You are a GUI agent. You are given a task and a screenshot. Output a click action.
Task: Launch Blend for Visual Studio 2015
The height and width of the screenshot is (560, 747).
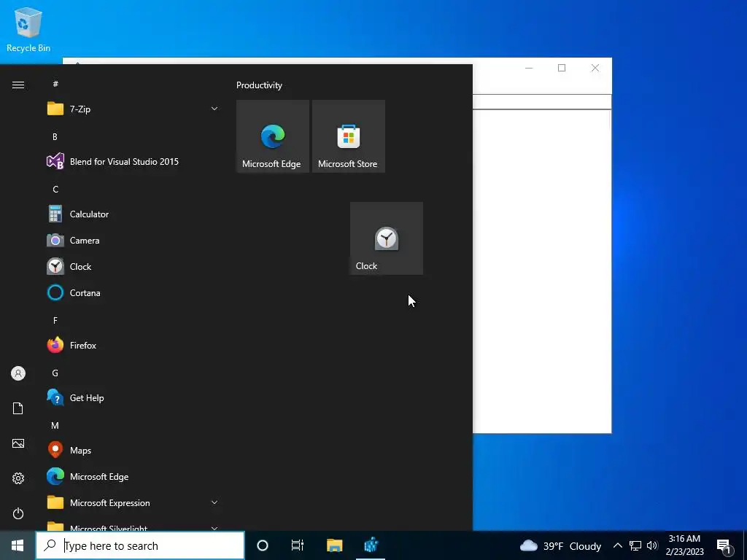tap(132, 161)
